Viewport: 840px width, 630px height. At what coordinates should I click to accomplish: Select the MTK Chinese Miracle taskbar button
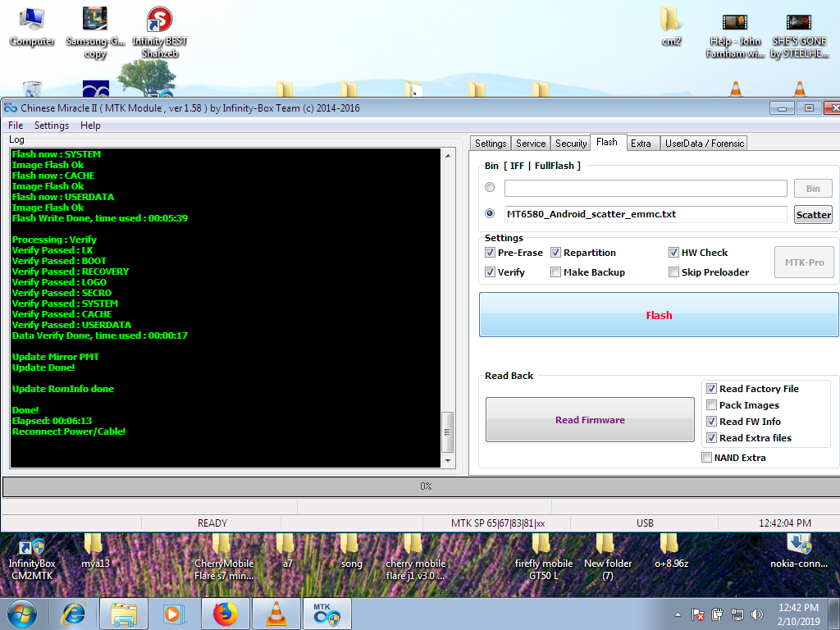point(327,614)
